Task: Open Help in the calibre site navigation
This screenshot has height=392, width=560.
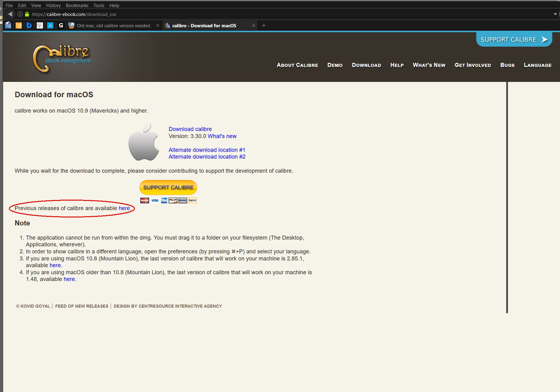Action: tap(397, 65)
